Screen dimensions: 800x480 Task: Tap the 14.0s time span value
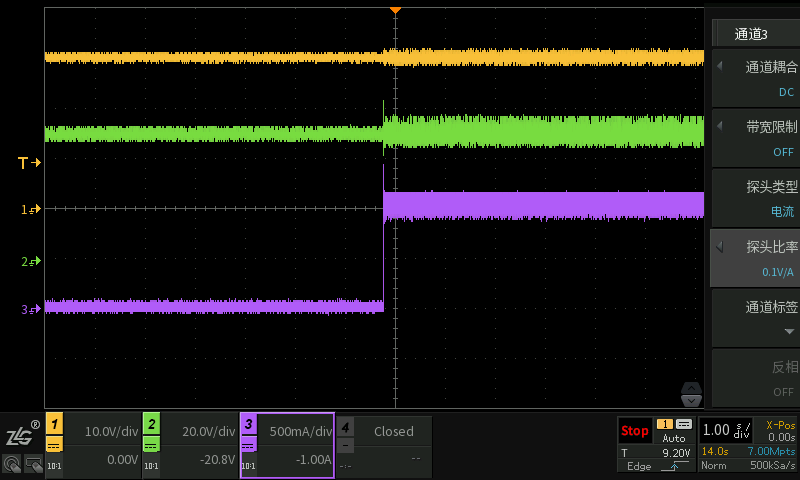[715, 451]
